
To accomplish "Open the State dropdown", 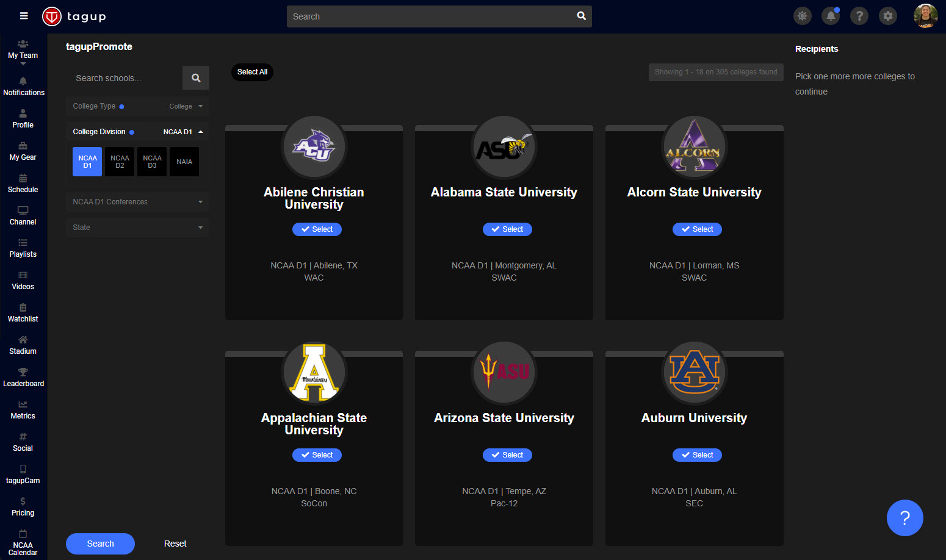I will pos(137,228).
